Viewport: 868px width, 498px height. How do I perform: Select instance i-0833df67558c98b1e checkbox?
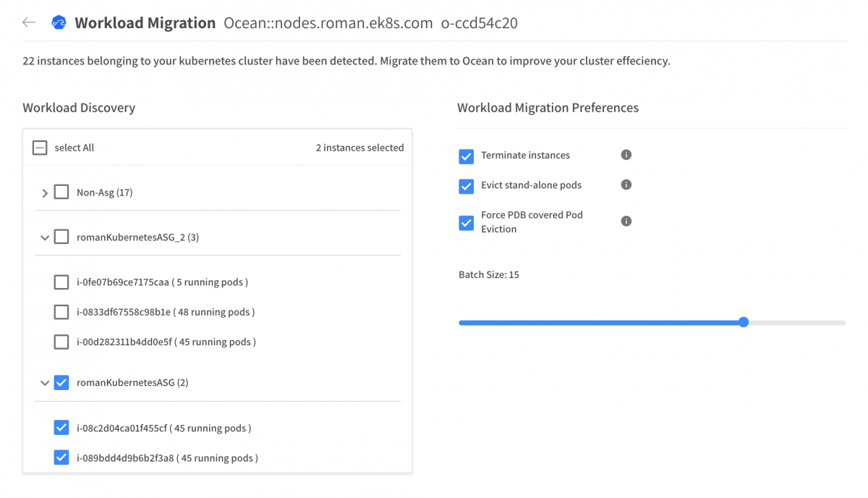pos(61,312)
